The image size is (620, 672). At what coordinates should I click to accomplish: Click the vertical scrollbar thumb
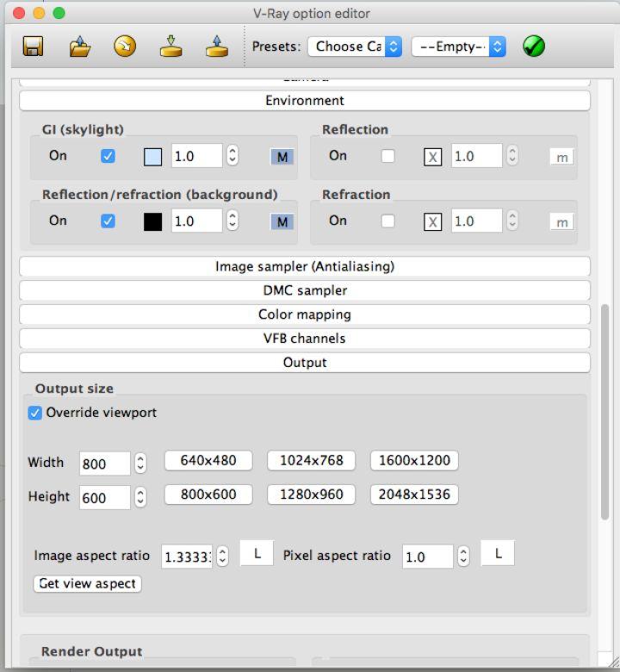click(604, 412)
